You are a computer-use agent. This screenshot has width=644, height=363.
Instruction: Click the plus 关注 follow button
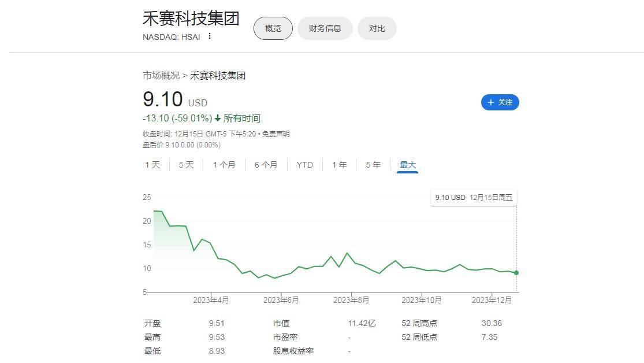(500, 102)
